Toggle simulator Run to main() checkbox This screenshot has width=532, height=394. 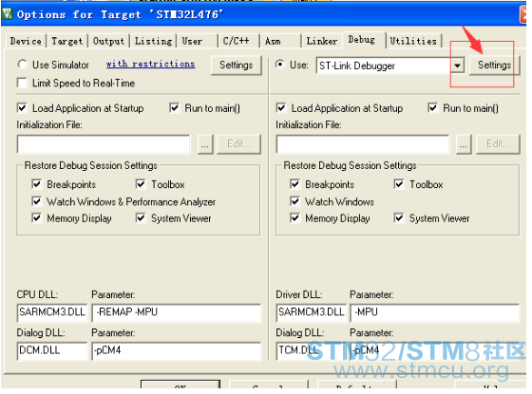pyautogui.click(x=175, y=108)
